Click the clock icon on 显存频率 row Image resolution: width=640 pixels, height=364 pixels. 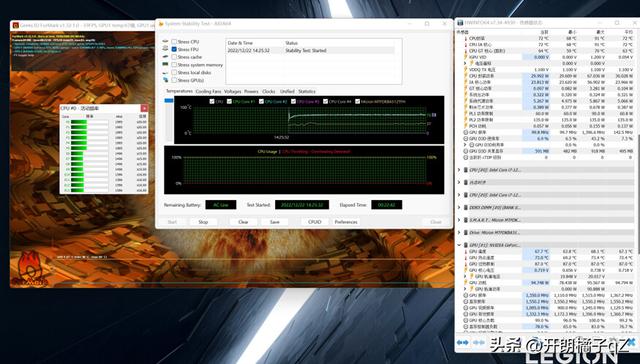pyautogui.click(x=466, y=302)
